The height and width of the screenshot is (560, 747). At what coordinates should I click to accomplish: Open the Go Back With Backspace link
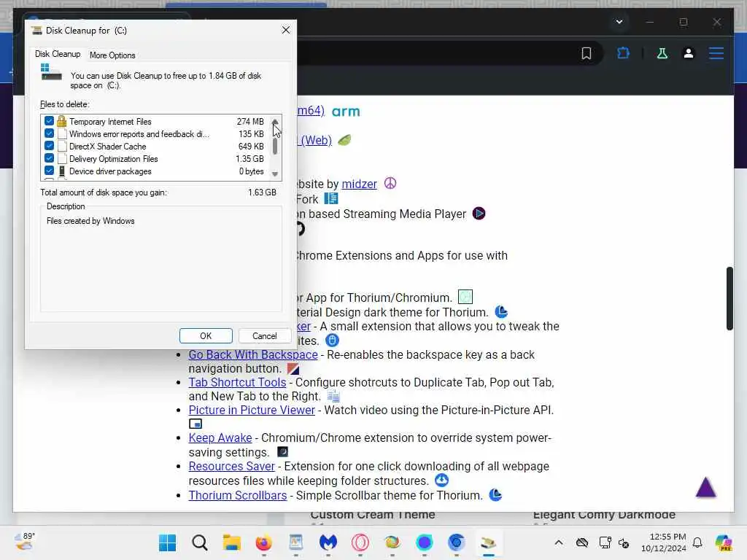(253, 355)
